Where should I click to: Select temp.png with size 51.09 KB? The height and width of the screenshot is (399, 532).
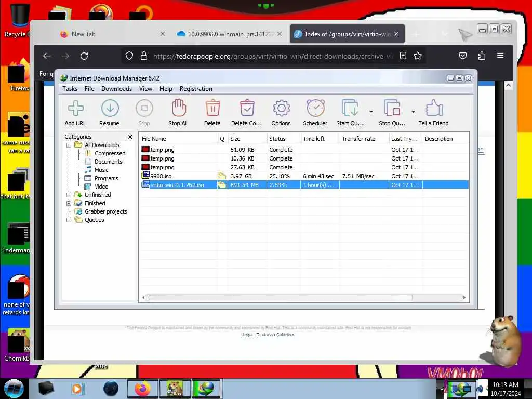pos(304,150)
